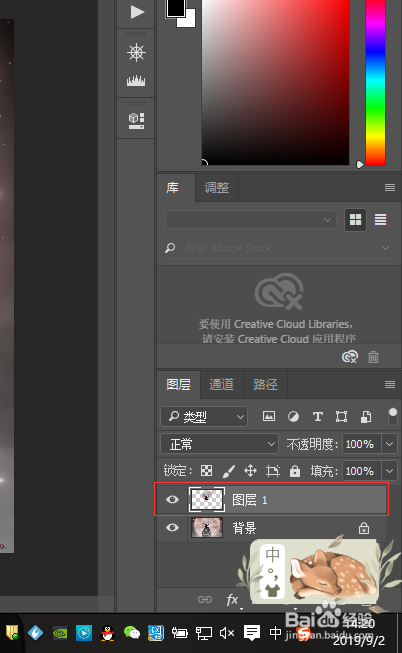The width and height of the screenshot is (402, 653).
Task: Click the NVIDIA tray icon
Action: tap(60, 633)
